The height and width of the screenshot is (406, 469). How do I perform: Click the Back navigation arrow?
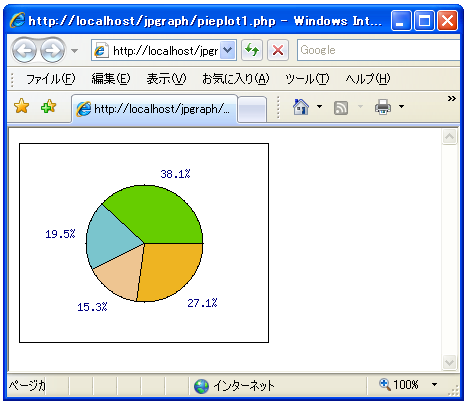click(x=24, y=50)
